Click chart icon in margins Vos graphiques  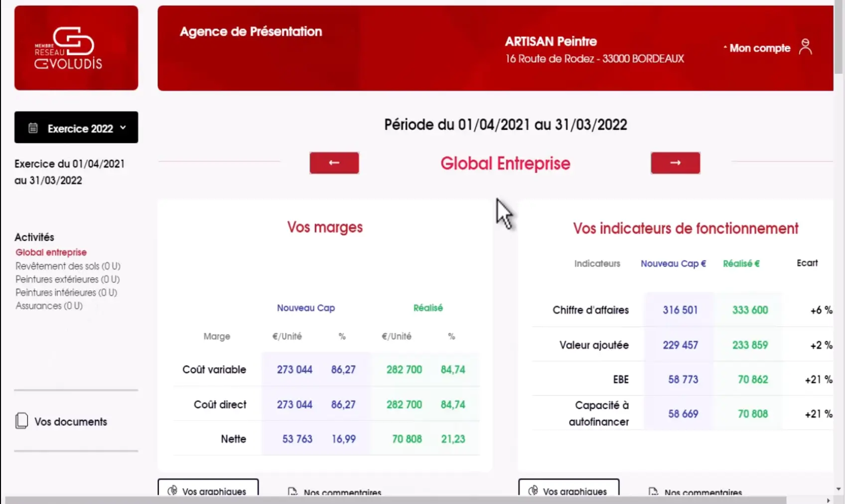172,491
